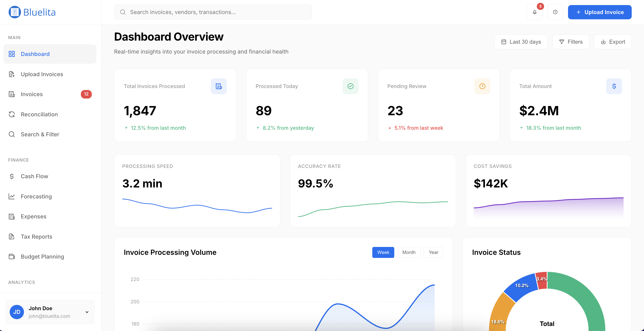Click the Total Invoices Processed document icon
Viewport: 644px width, 331px height.
[x=219, y=86]
